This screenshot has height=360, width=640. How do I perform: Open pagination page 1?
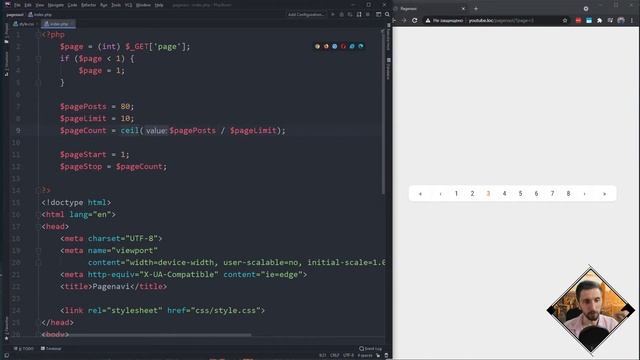pyautogui.click(x=456, y=194)
